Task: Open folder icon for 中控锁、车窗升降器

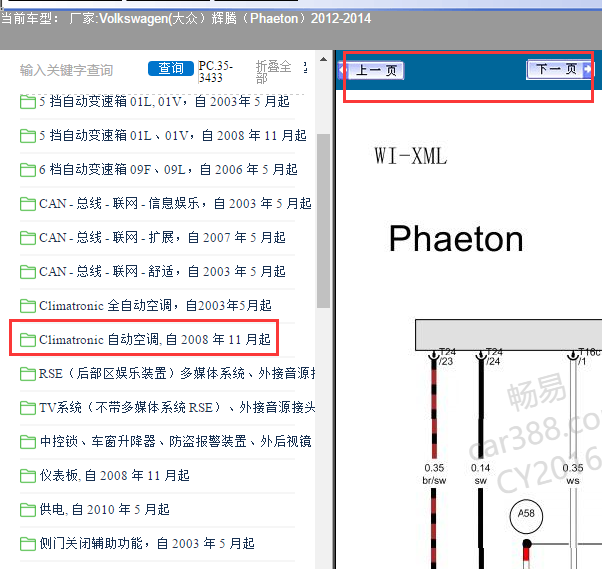Action: click(x=28, y=442)
